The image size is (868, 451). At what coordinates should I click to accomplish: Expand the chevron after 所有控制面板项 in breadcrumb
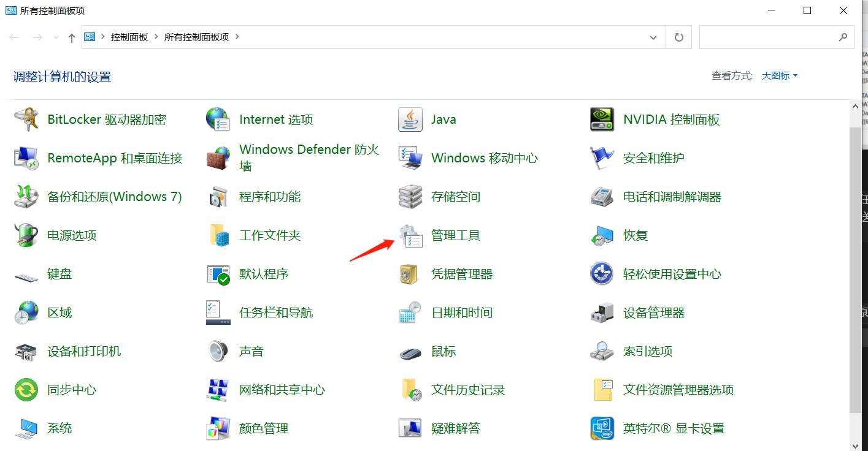(237, 37)
